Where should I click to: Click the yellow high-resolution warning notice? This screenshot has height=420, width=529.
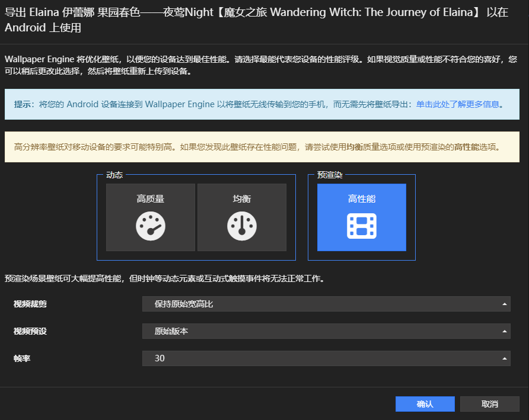(262, 147)
